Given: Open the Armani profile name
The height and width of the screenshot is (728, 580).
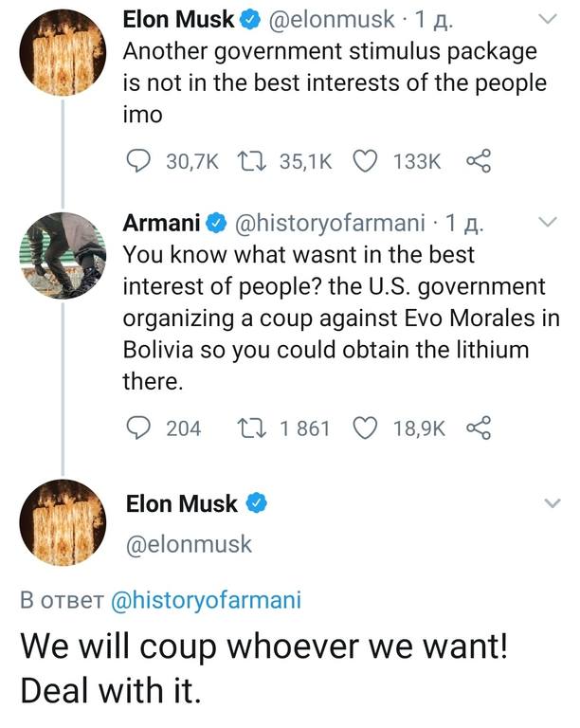Looking at the screenshot, I should (161, 224).
